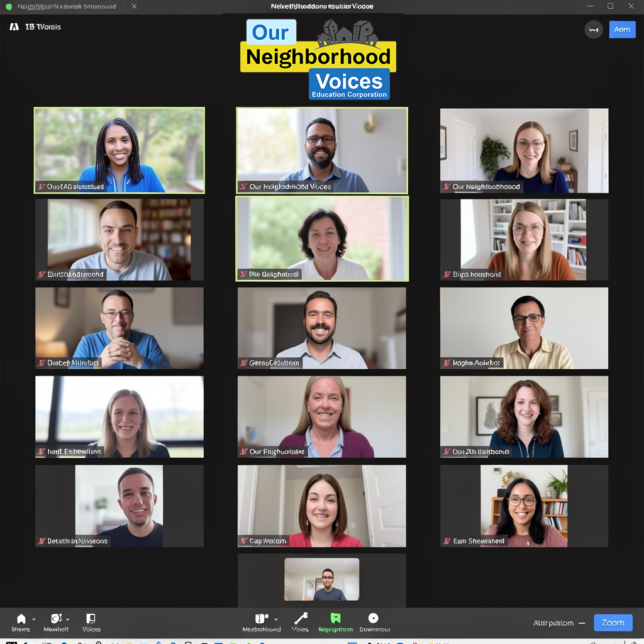Click the Mowlholt icon in the bottom toolbar

[x=56, y=619]
